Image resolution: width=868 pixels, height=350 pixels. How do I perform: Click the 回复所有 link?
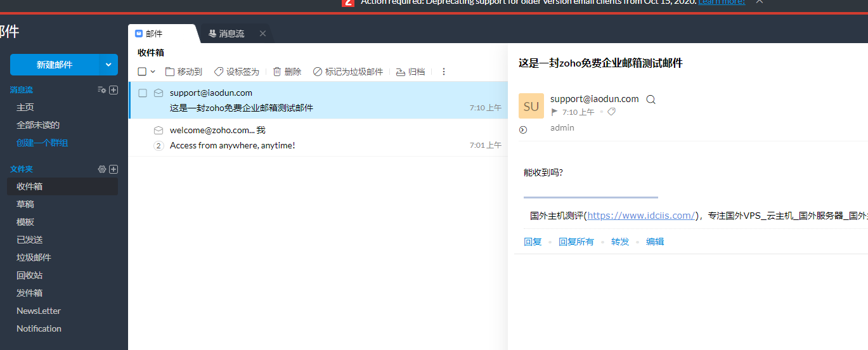click(576, 242)
